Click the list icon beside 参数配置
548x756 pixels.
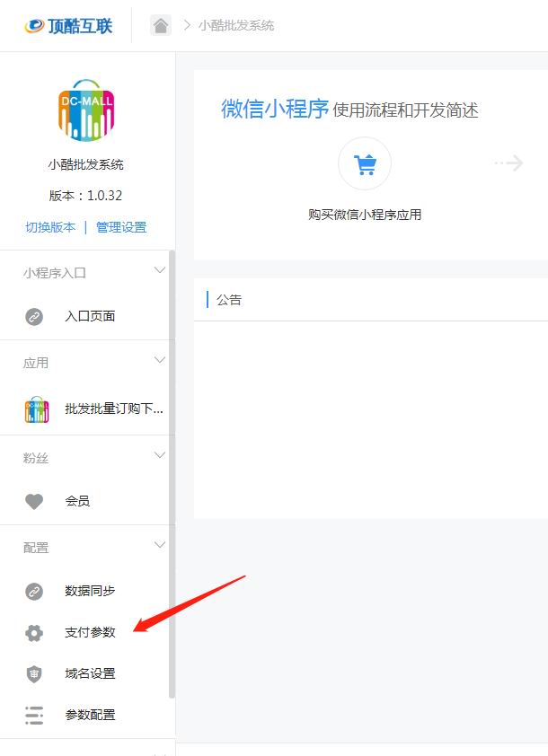pos(34,715)
